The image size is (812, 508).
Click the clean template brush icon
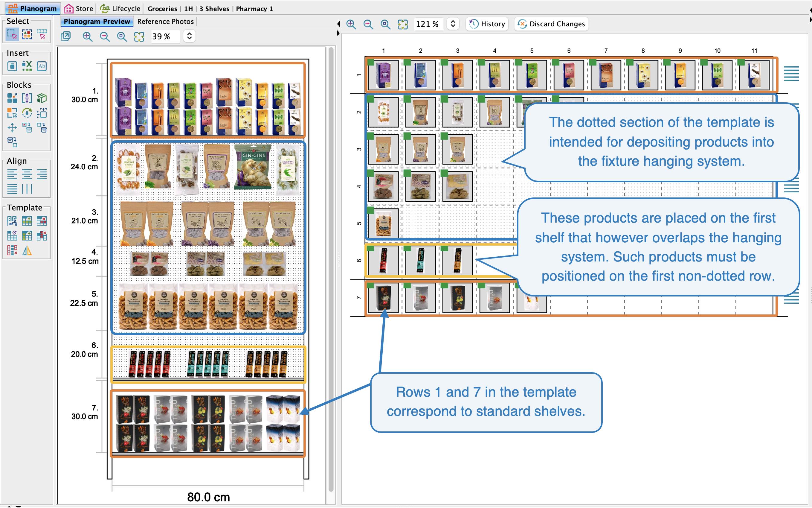pos(12,235)
